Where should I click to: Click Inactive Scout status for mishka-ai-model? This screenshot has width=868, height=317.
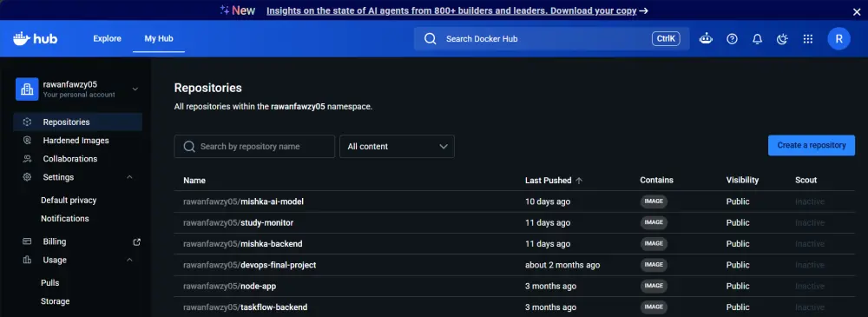(809, 201)
